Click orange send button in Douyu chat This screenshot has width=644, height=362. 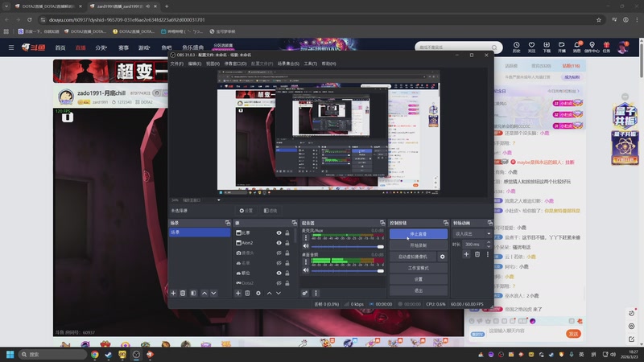click(573, 334)
